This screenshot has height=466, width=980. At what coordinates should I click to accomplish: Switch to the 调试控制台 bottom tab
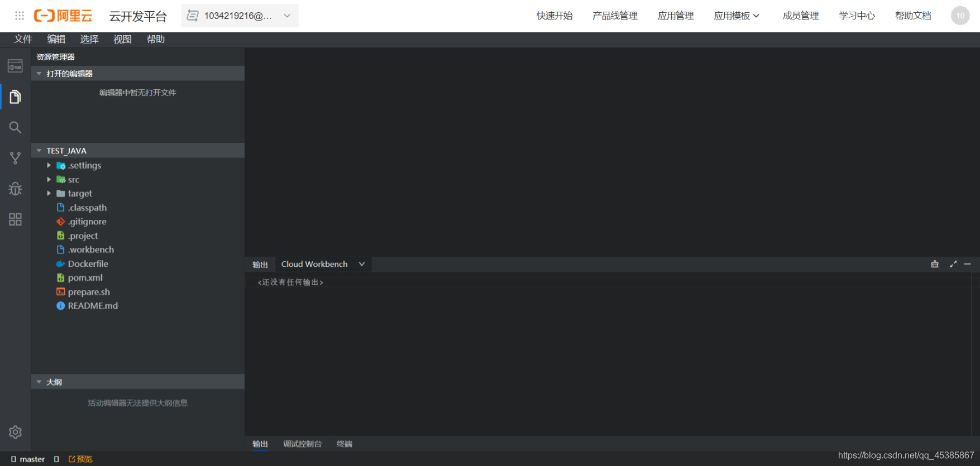[x=302, y=444]
